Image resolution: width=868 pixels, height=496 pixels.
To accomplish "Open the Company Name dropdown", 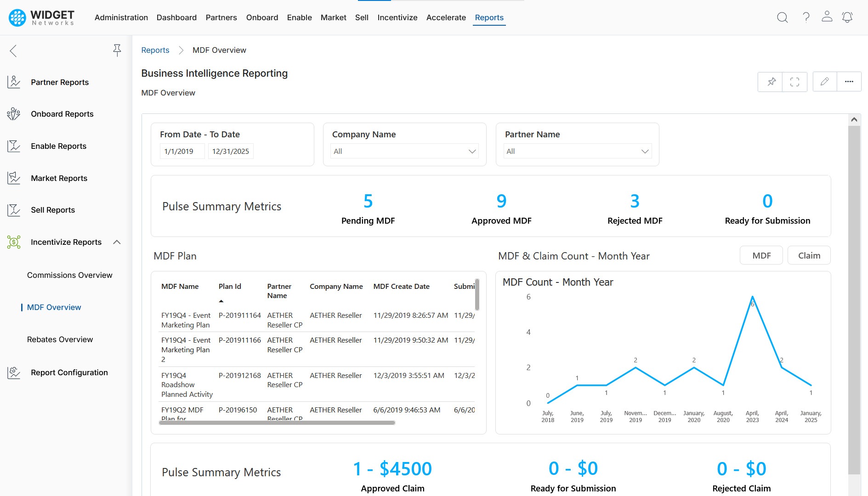I will click(x=404, y=151).
